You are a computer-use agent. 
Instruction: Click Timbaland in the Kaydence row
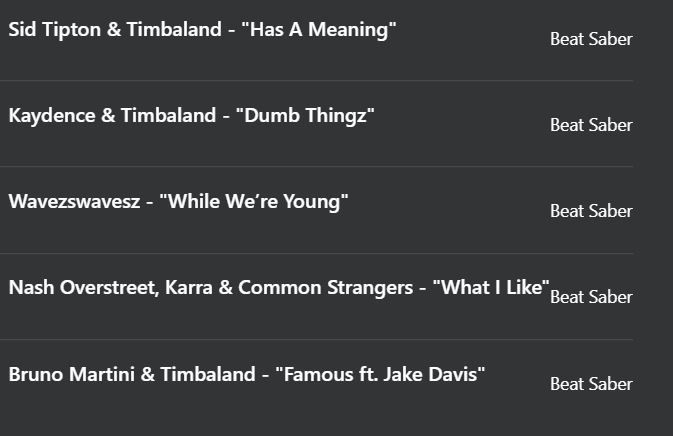pos(168,115)
